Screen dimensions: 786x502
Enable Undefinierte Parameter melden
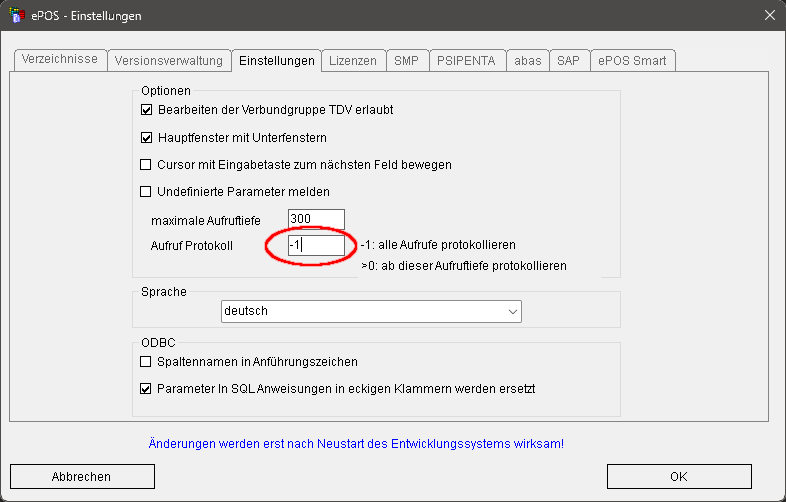145,192
